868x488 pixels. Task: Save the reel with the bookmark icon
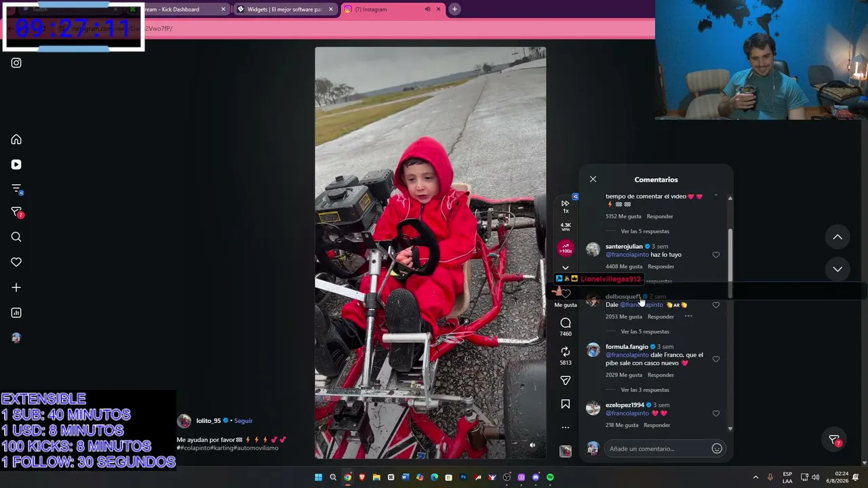click(566, 405)
